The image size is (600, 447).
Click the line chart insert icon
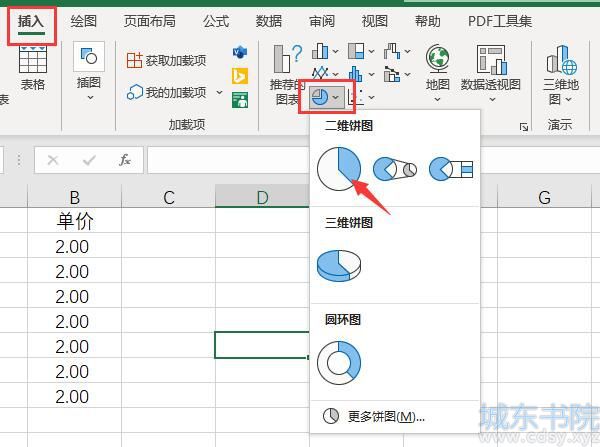[x=320, y=73]
